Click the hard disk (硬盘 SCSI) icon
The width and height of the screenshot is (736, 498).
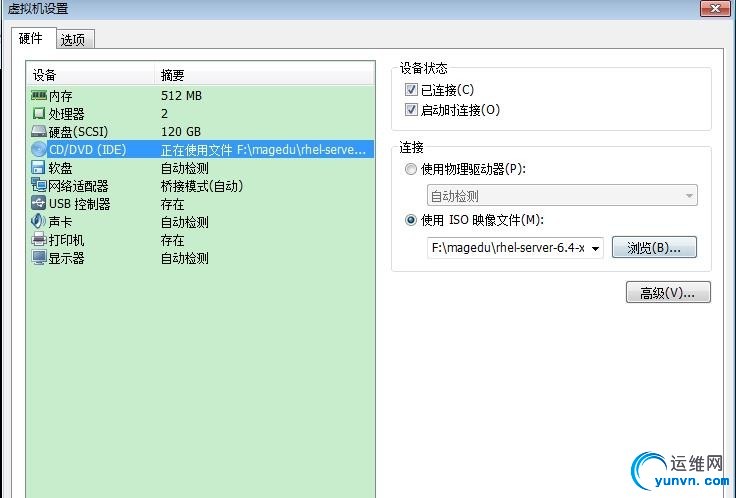coord(38,131)
